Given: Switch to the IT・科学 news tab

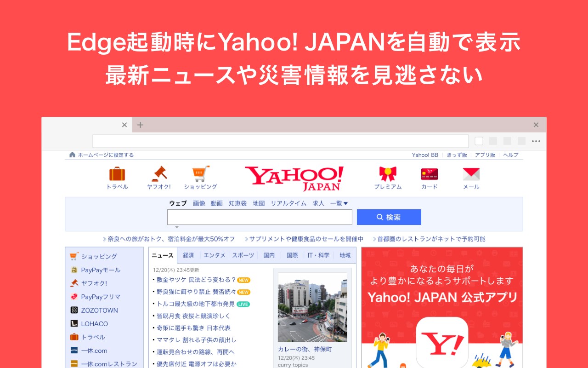Looking at the screenshot, I should (x=318, y=255).
